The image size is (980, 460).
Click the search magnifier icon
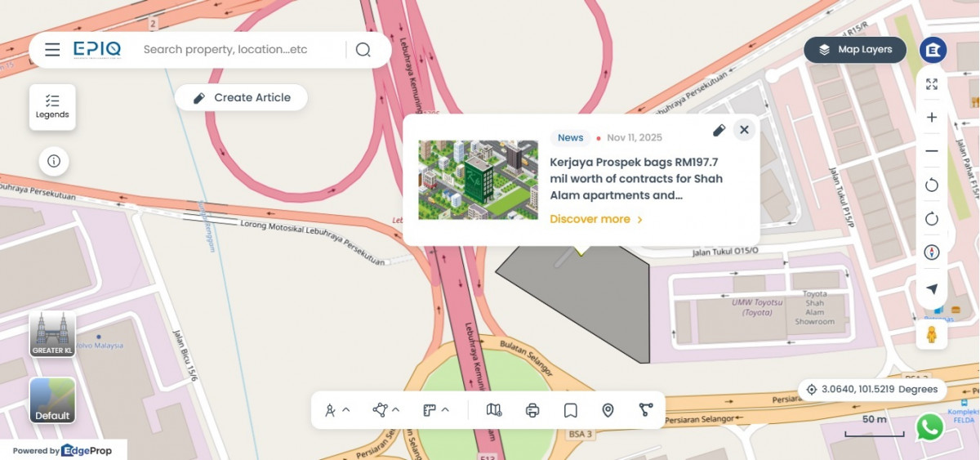tap(363, 50)
